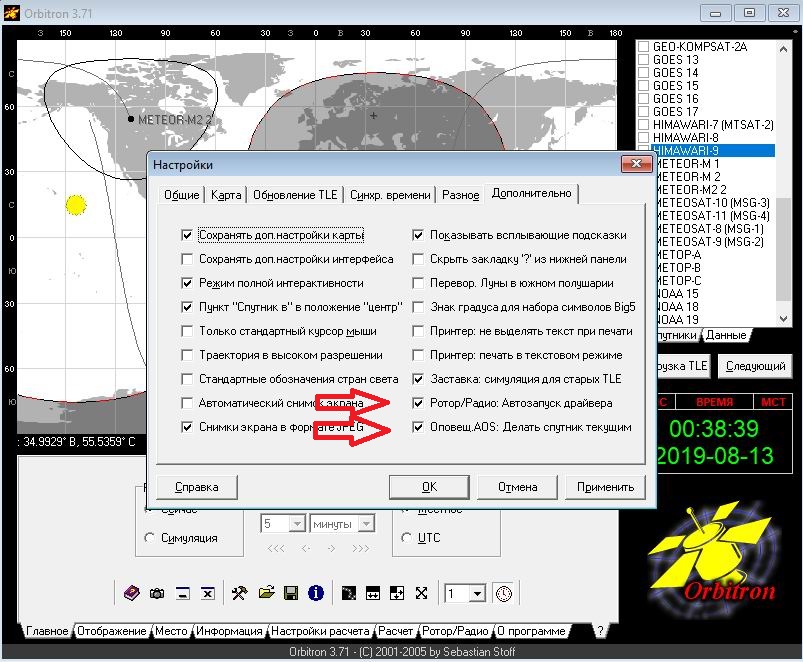Screen dimensions: 803x662
Task: Switch to the Карта settings tab
Action: 226,195
